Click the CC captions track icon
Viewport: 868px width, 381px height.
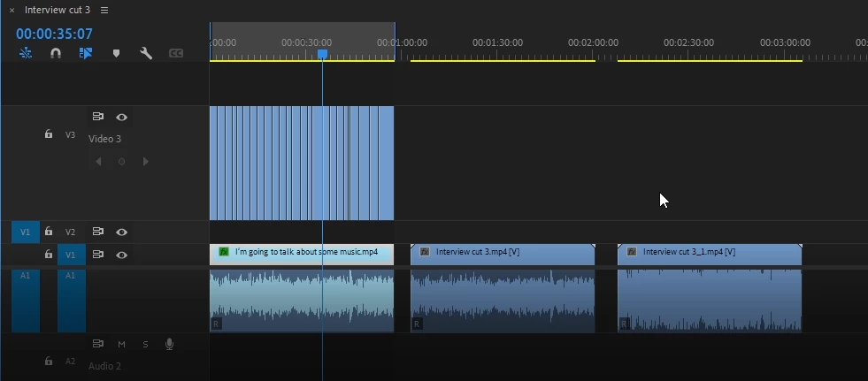pyautogui.click(x=176, y=54)
